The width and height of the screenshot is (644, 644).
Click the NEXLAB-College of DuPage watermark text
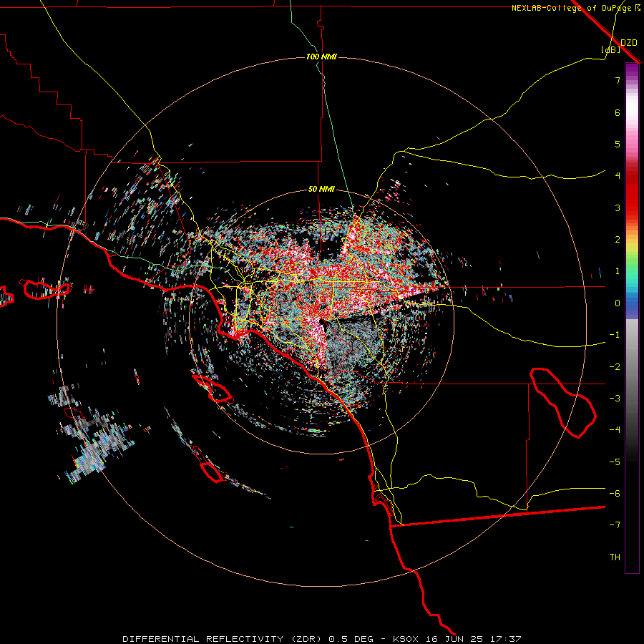[575, 8]
